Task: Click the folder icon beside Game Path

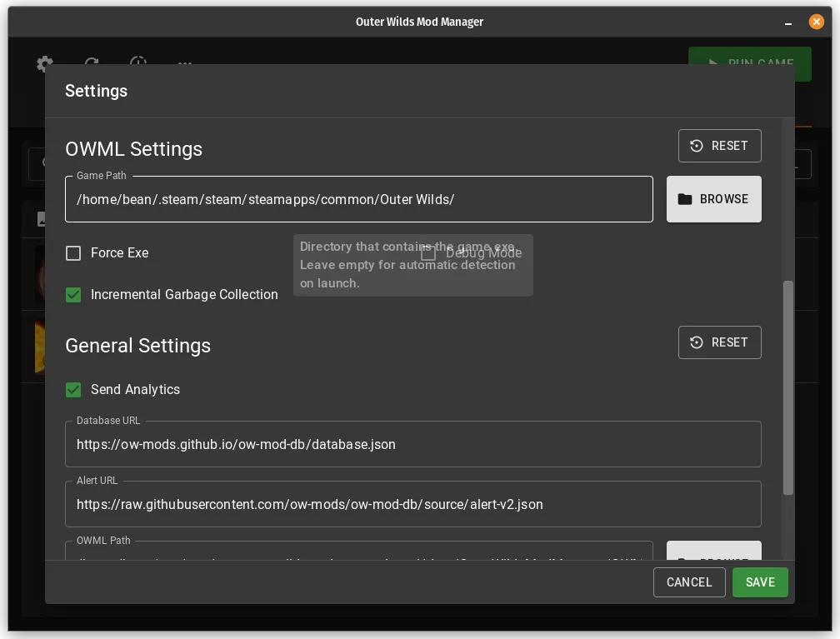Action: pyautogui.click(x=685, y=199)
